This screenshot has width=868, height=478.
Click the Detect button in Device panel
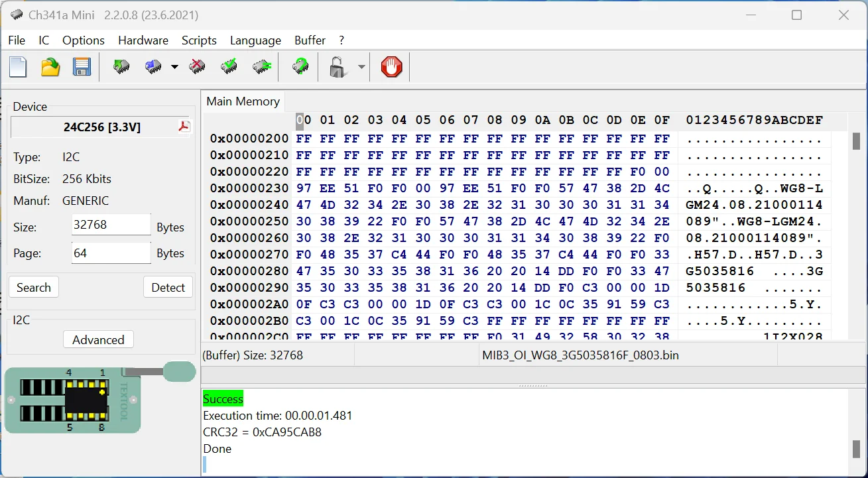[168, 287]
